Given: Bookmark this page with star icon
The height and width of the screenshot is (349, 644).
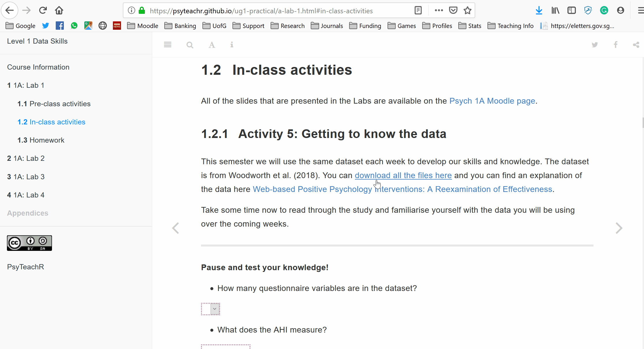Looking at the screenshot, I should coord(467,11).
